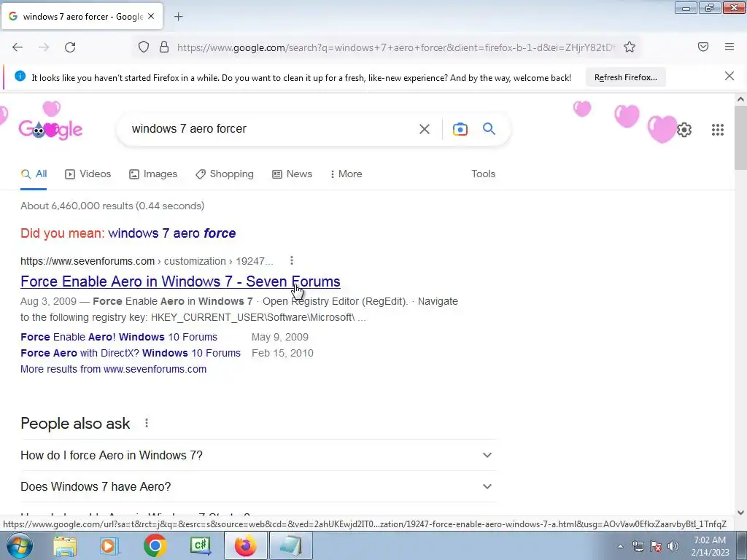Screen dimensions: 747x560
Task: Search by image with camera icon
Action: pyautogui.click(x=460, y=129)
